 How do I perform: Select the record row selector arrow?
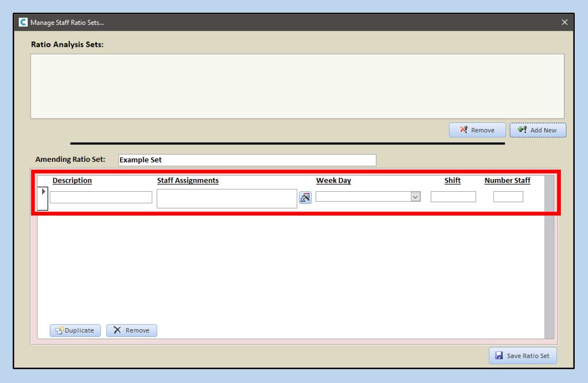43,192
